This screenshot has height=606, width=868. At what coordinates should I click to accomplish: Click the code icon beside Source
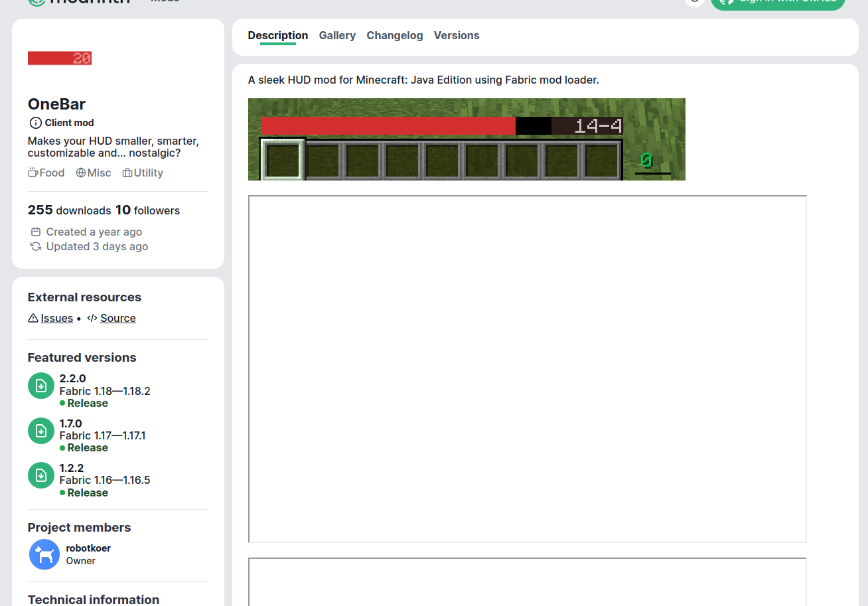coord(93,318)
